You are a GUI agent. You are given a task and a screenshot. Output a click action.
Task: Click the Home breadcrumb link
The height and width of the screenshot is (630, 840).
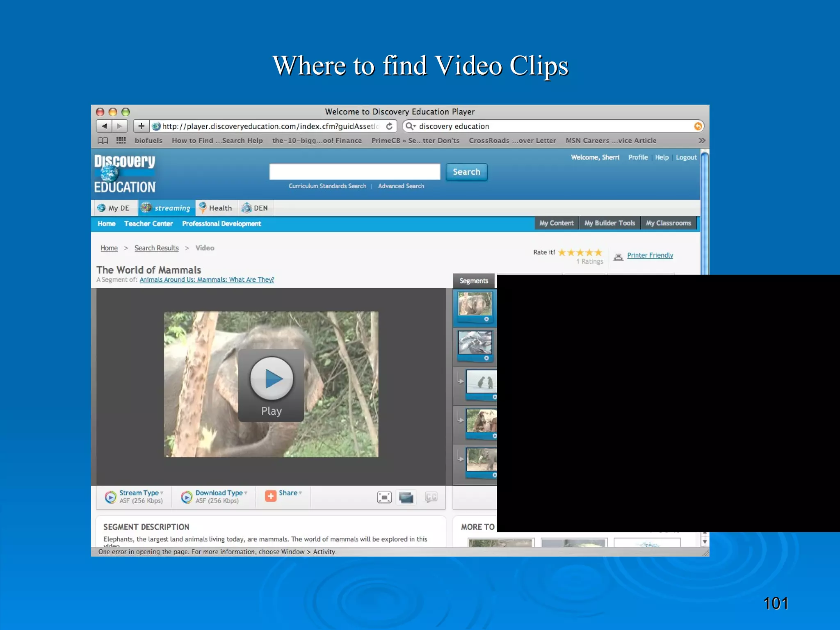tap(109, 248)
